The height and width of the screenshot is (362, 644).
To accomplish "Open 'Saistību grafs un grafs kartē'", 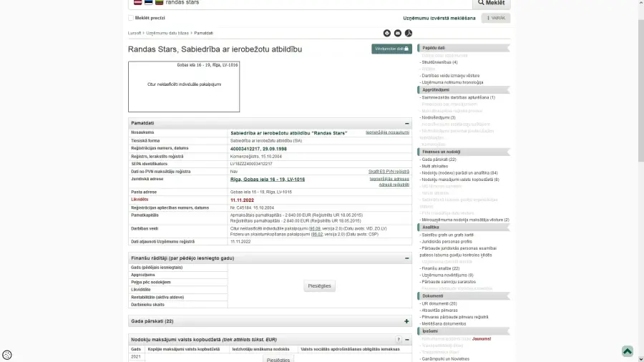I will tap(447, 235).
